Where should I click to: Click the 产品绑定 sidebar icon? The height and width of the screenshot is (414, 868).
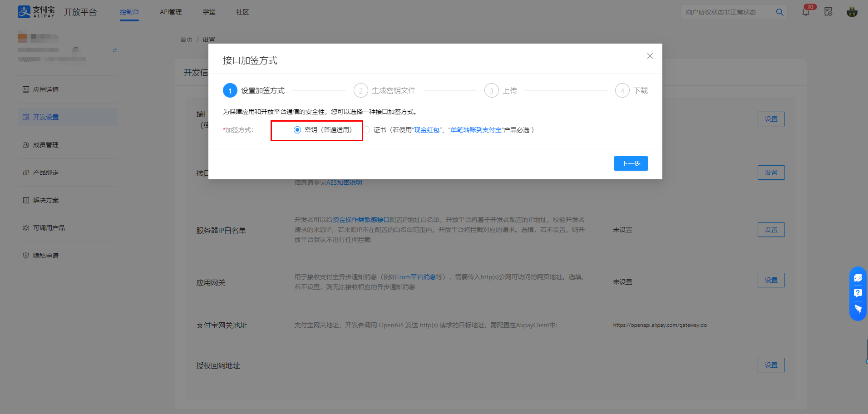click(26, 172)
